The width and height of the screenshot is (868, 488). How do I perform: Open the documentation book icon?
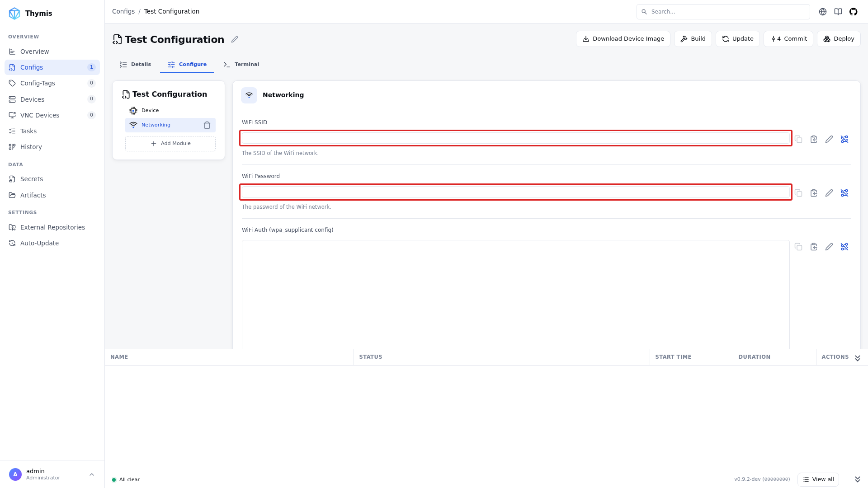(838, 12)
